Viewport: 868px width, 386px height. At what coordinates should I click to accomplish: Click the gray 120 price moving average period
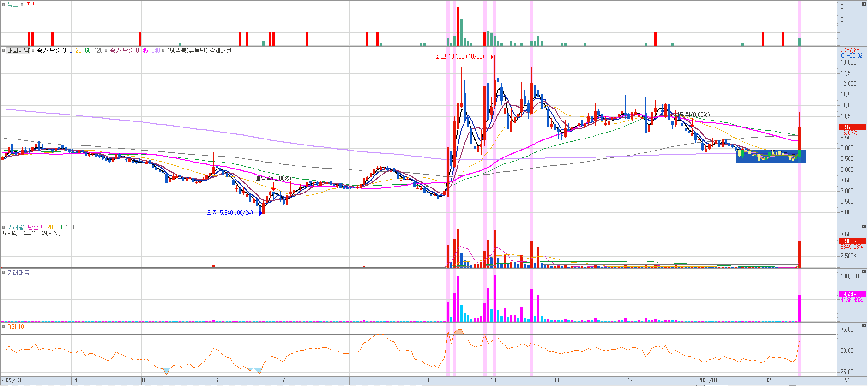[98, 50]
